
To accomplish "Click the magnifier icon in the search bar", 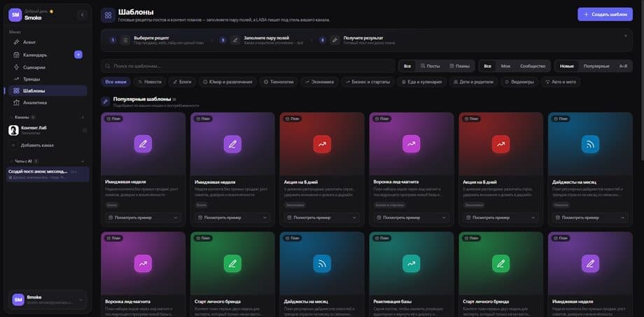I will pos(108,66).
